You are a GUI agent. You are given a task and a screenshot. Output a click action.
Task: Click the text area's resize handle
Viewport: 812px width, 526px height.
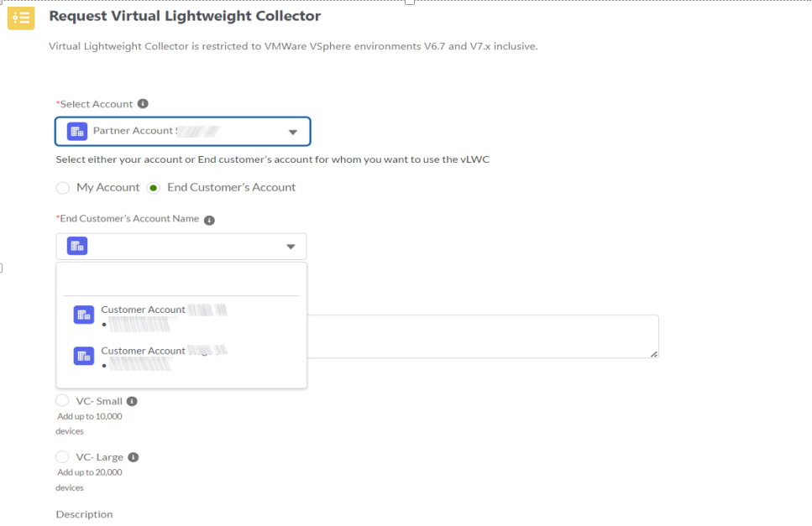tap(653, 354)
